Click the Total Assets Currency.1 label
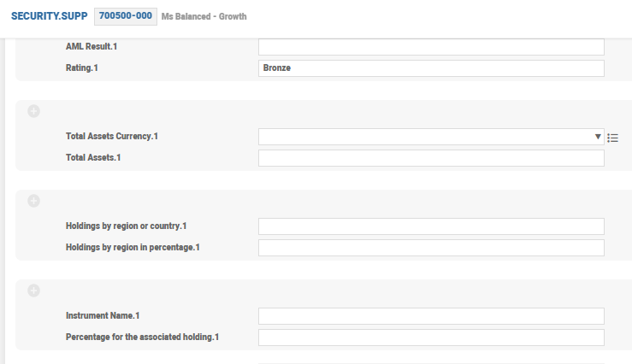632x364 pixels. (x=112, y=136)
